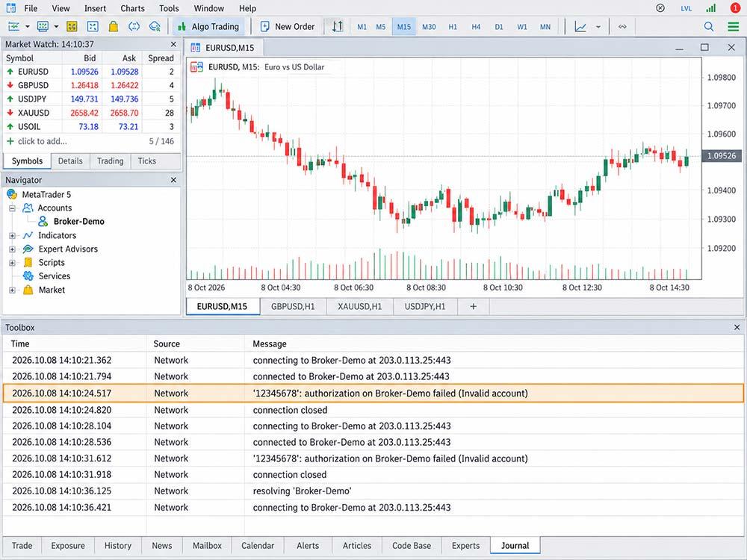Expand the Indicators node in Navigator
Image resolution: width=747 pixels, height=560 pixels.
click(13, 236)
